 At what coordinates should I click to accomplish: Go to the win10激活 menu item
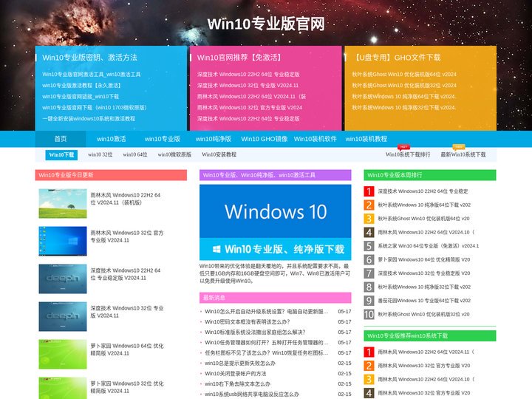pyautogui.click(x=112, y=139)
